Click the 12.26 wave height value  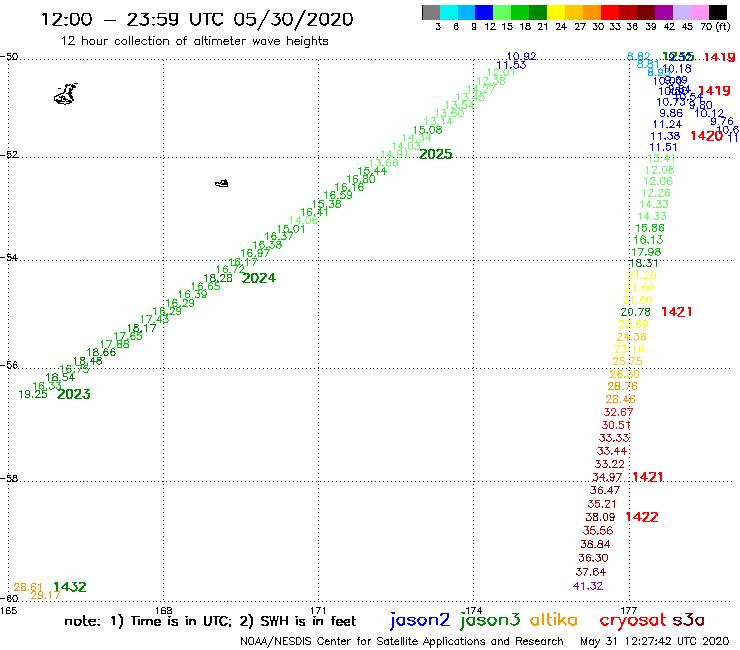point(656,193)
